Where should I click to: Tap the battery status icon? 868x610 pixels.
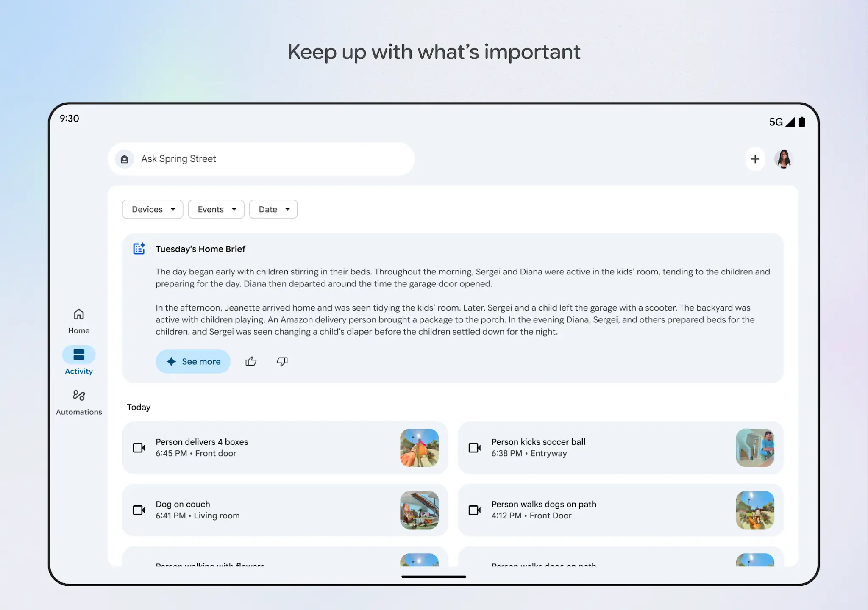coord(802,122)
